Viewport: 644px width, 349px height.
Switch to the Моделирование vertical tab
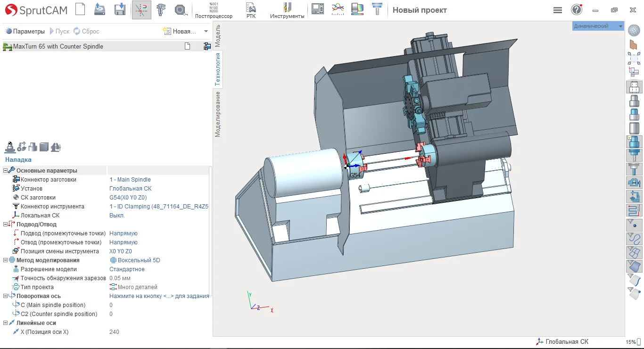tap(218, 114)
